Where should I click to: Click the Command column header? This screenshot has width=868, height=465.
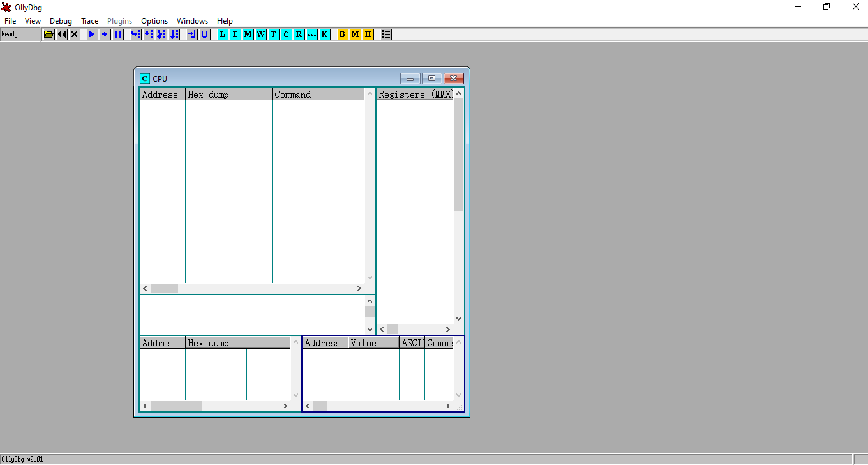point(318,95)
